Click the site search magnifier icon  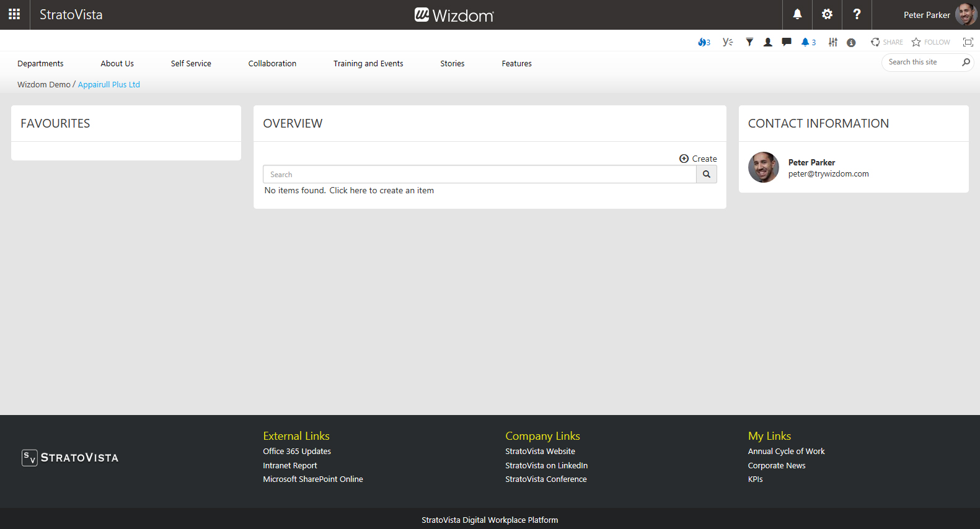966,62
